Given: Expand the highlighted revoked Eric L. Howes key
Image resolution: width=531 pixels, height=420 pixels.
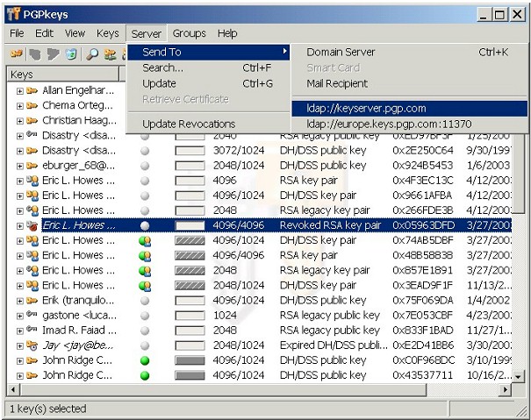Looking at the screenshot, I should [20, 225].
